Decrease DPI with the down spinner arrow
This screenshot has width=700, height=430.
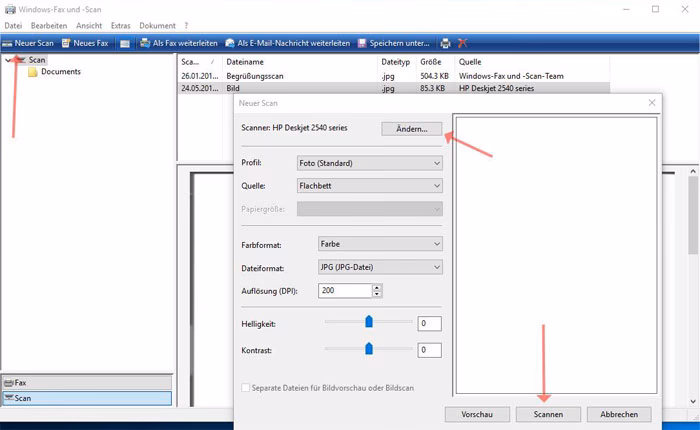click(x=377, y=294)
